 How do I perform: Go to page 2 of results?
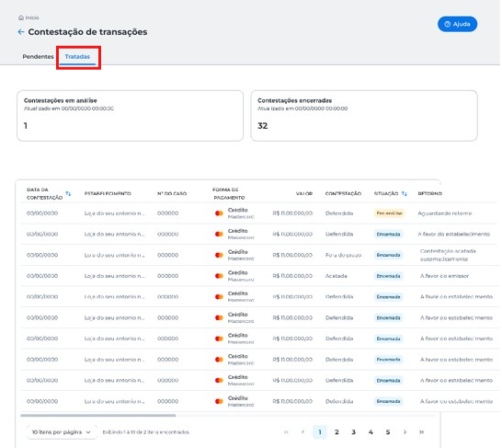tap(337, 432)
